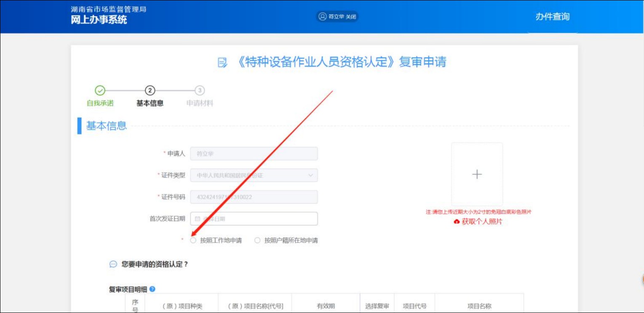Screen dimensions: 644x313
Task: Click the document edit icon beside page title
Action: (x=222, y=63)
